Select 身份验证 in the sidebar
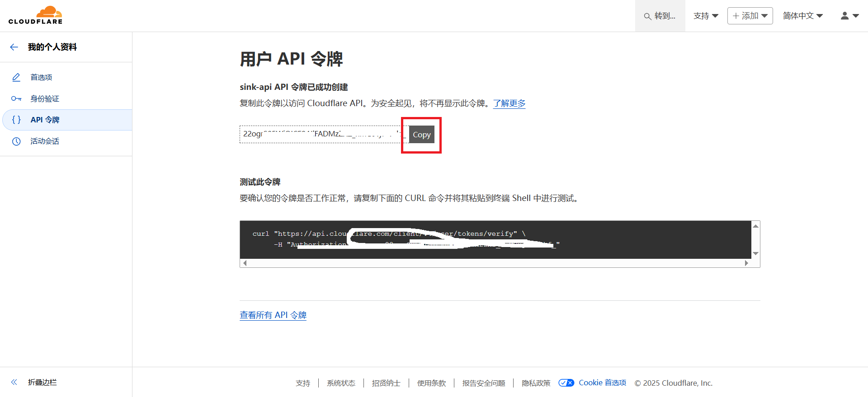 pyautogui.click(x=45, y=98)
